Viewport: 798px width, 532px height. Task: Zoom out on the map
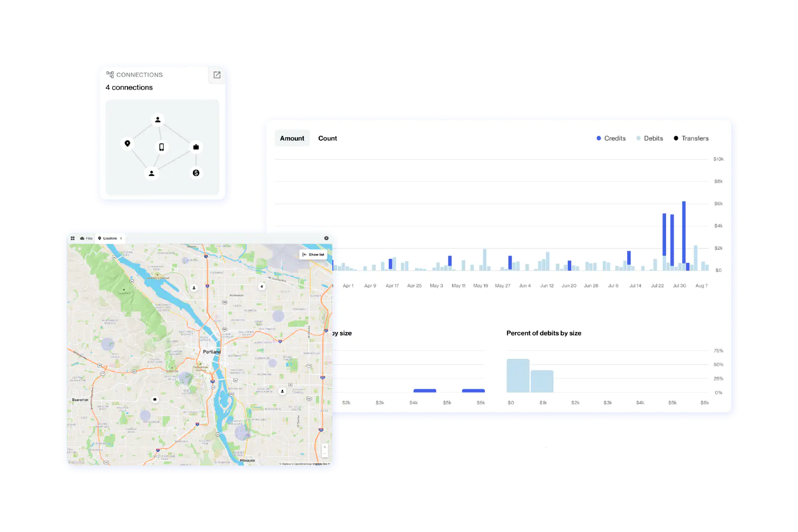[x=324, y=454]
